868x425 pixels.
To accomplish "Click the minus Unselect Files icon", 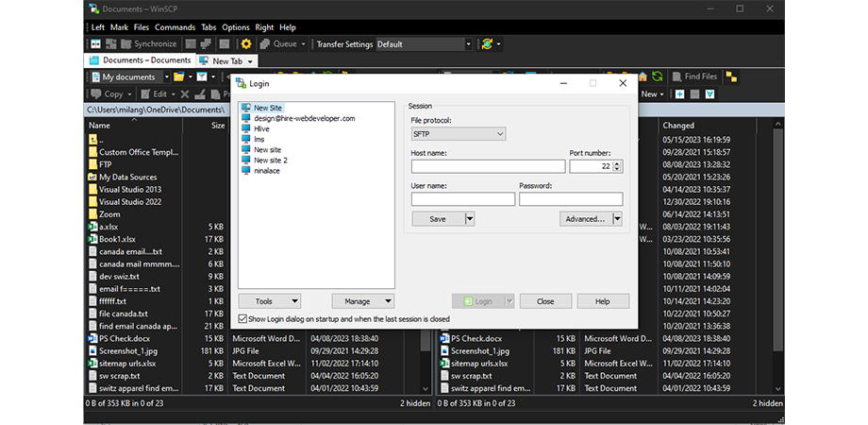I will coord(694,94).
